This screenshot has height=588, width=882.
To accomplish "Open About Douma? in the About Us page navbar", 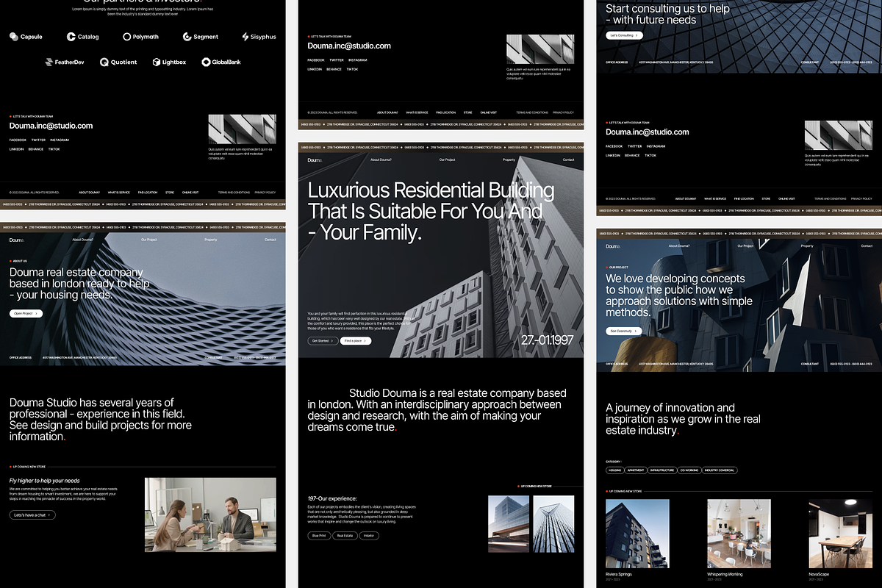I will 82,240.
